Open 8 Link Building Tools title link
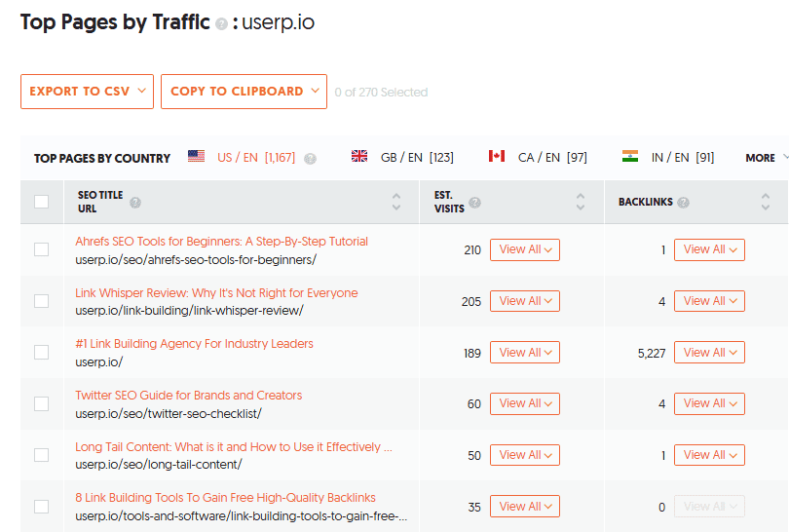This screenshot has height=532, width=789. 225,498
